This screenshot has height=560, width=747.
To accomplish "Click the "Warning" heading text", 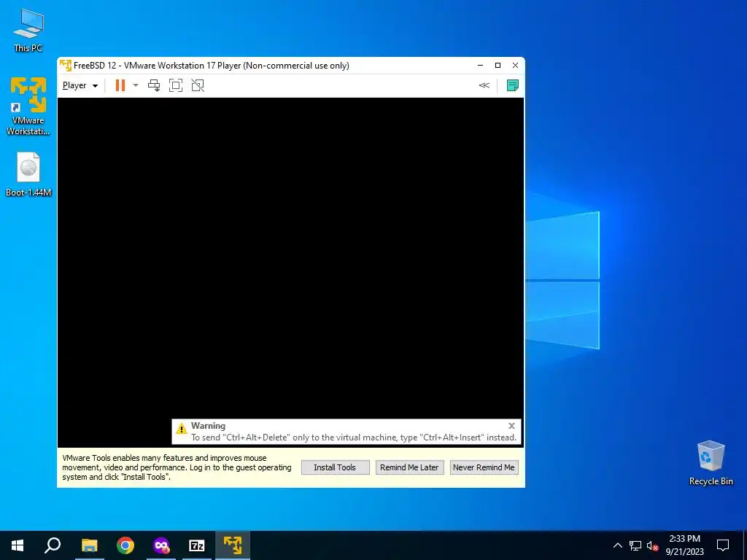I will pyautogui.click(x=208, y=426).
